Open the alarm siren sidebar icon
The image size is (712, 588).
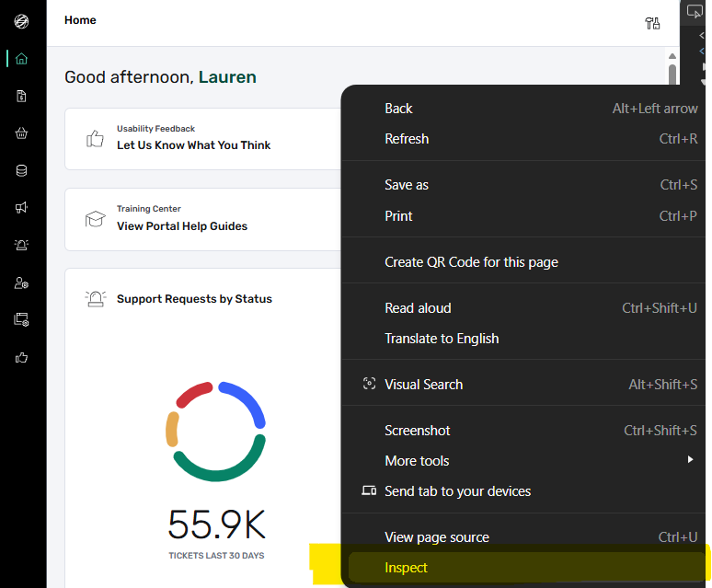pos(21,245)
